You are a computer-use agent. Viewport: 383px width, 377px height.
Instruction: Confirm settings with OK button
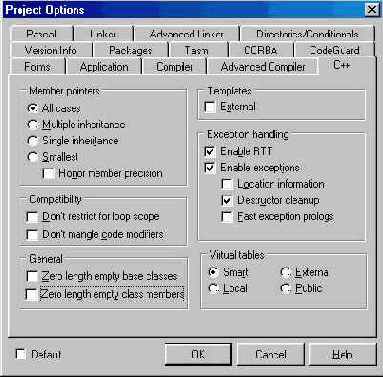coord(198,354)
